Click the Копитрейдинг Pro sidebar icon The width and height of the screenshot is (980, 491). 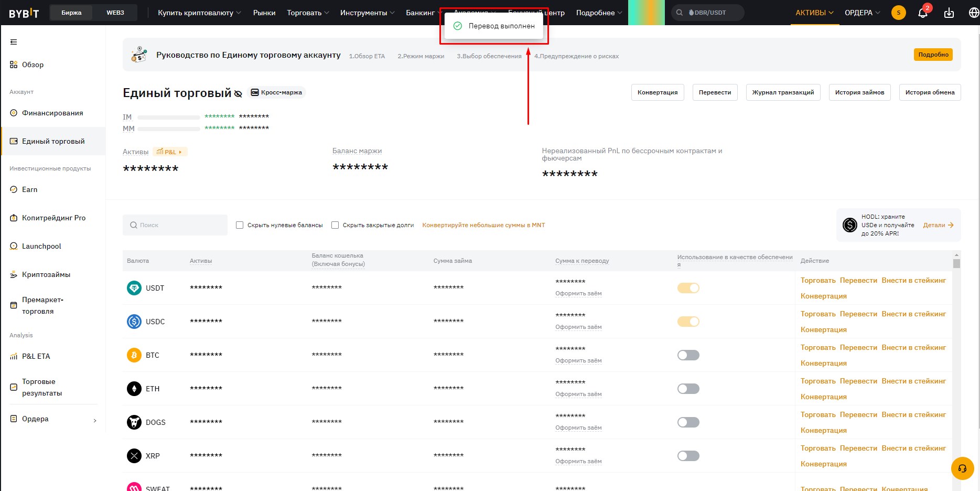click(x=14, y=218)
